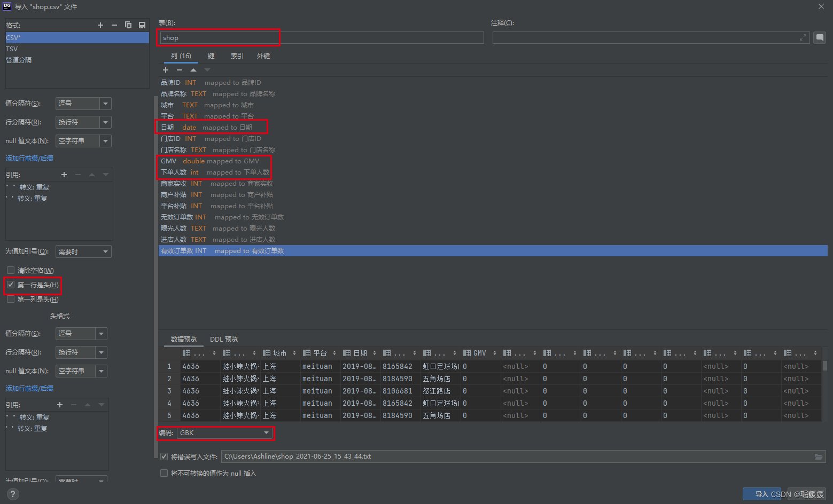Switch to the 键 tab

click(x=211, y=56)
